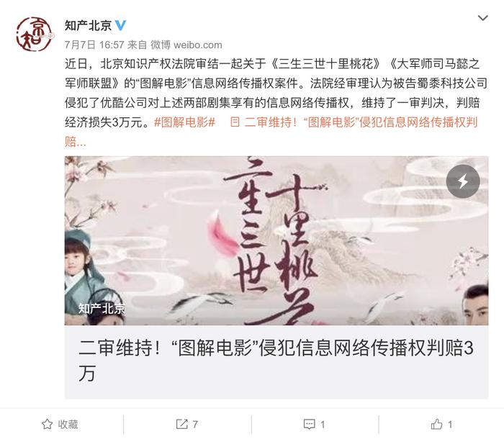Click the star favorite icon
The image size is (504, 439).
pyautogui.click(x=48, y=424)
